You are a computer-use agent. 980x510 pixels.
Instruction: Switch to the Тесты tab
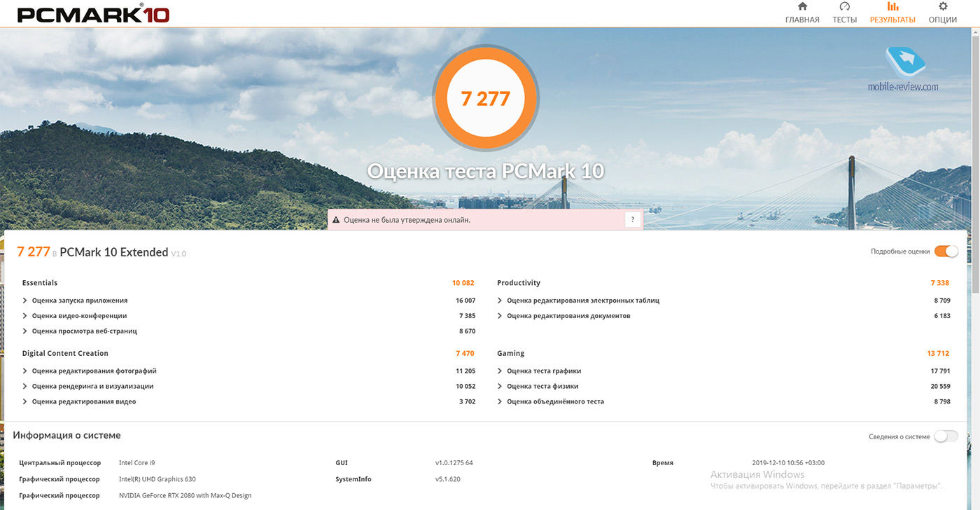[x=844, y=13]
